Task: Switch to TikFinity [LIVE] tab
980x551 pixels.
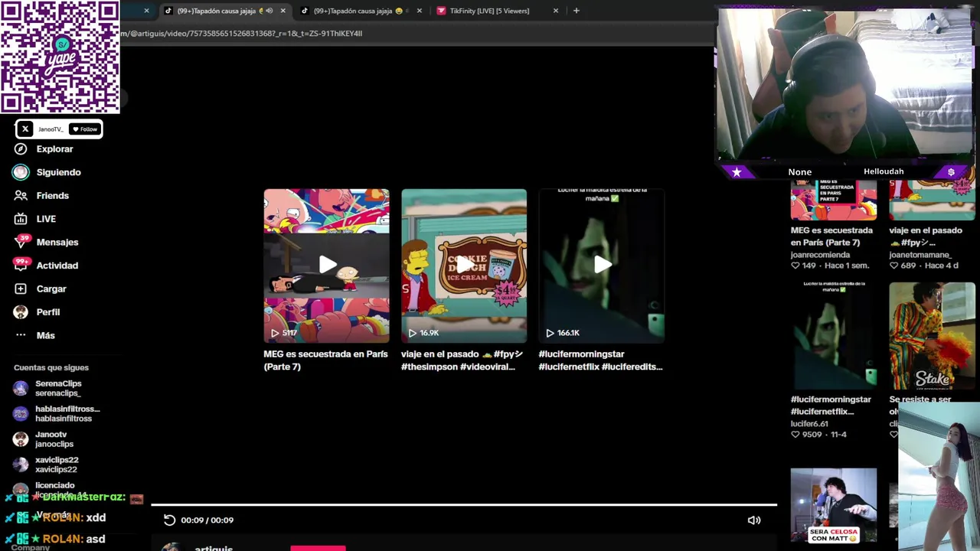Action: coord(490,11)
